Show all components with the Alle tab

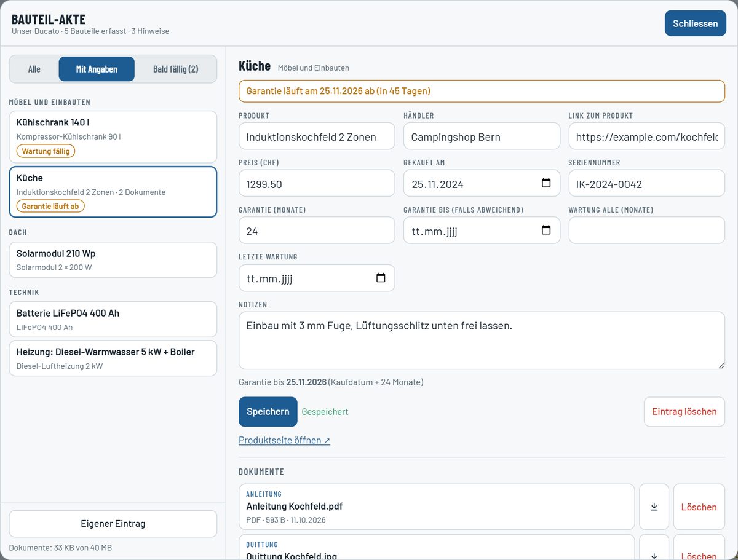point(34,69)
